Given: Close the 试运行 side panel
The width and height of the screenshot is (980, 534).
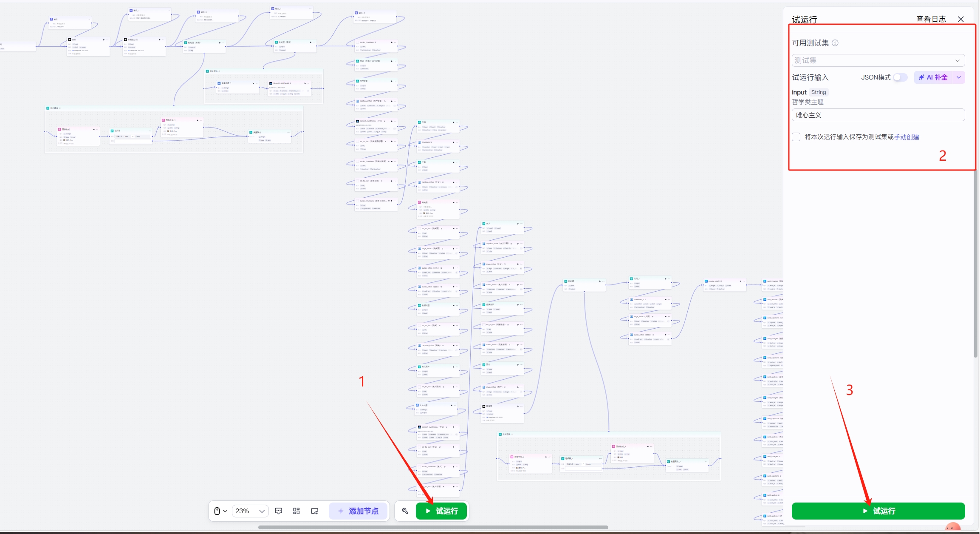Looking at the screenshot, I should (x=961, y=19).
